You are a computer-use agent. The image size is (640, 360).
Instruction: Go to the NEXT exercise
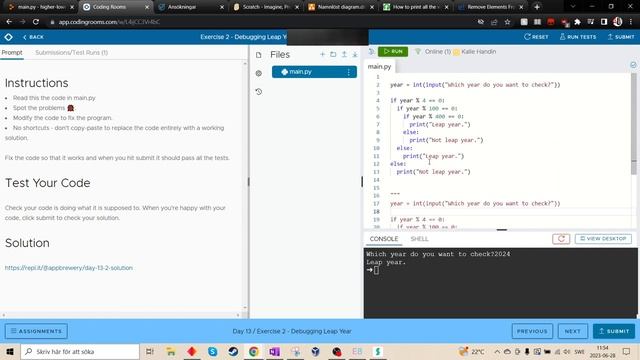point(572,331)
